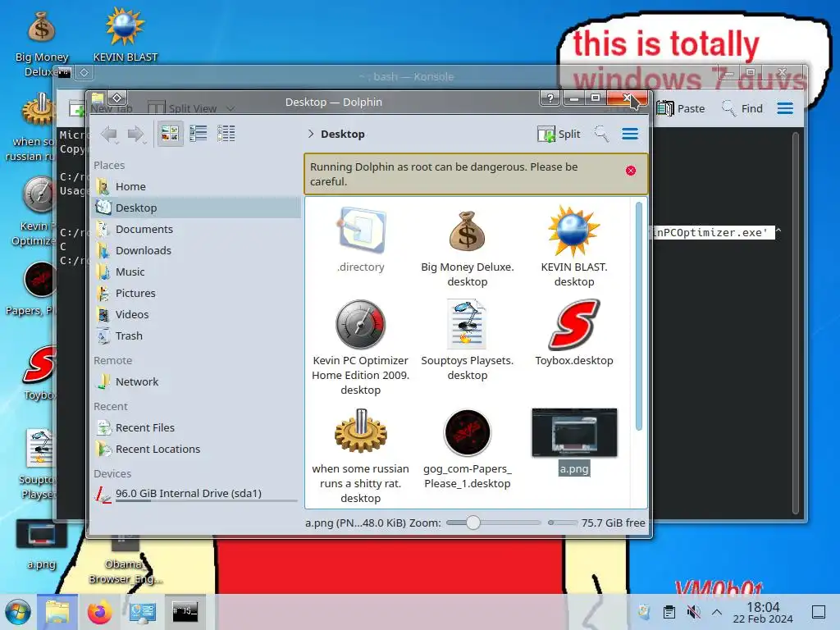Switch to Konsole taskbar icon
This screenshot has height=630, width=840.
click(185, 612)
